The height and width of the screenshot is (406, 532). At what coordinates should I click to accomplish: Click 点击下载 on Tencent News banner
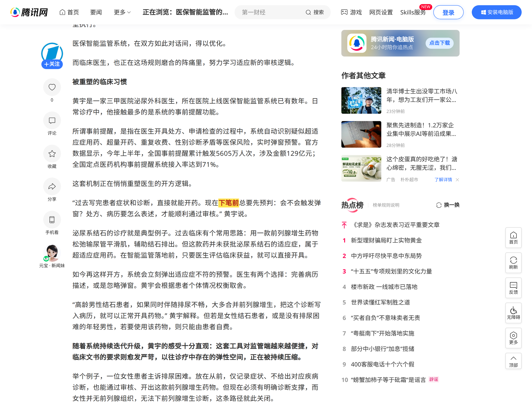(439, 43)
